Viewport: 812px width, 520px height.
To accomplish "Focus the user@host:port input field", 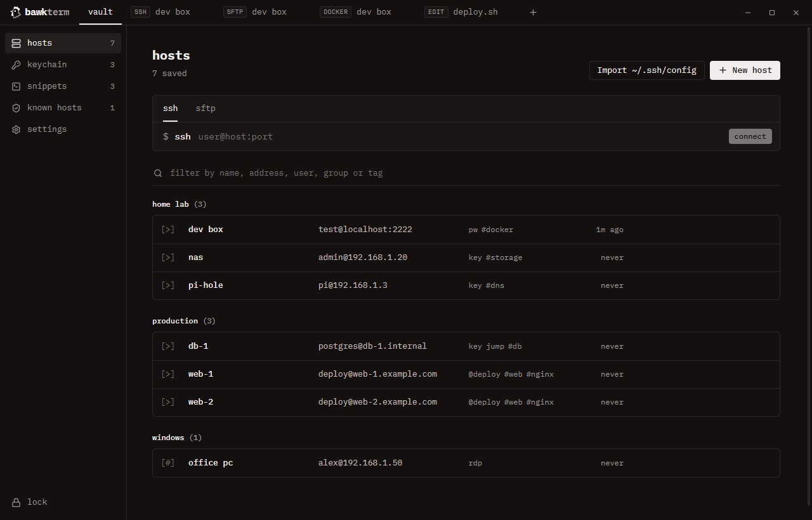I will coord(460,136).
